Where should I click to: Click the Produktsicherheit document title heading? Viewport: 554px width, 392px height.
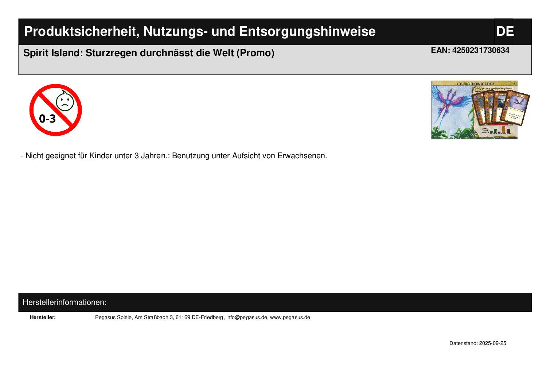(200, 31)
